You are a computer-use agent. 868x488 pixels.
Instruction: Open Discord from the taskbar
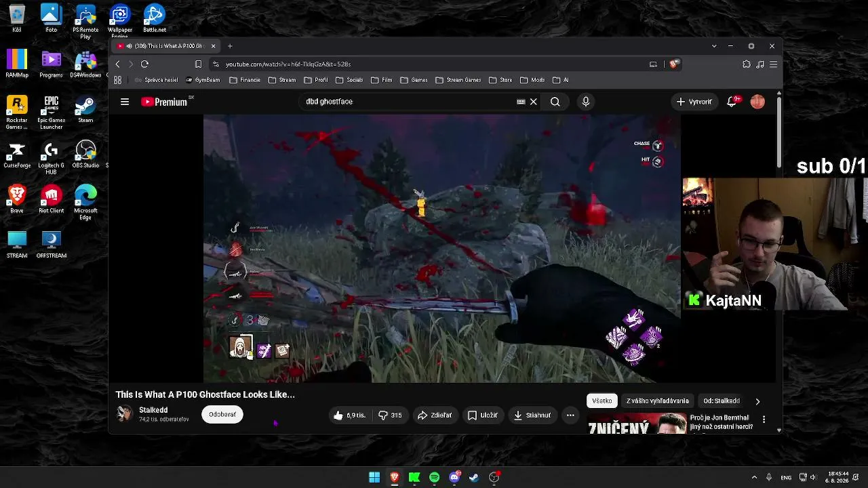pos(454,477)
